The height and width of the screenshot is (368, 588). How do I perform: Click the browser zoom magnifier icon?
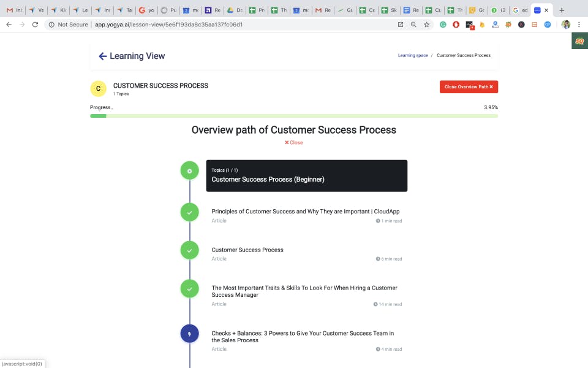[413, 25]
